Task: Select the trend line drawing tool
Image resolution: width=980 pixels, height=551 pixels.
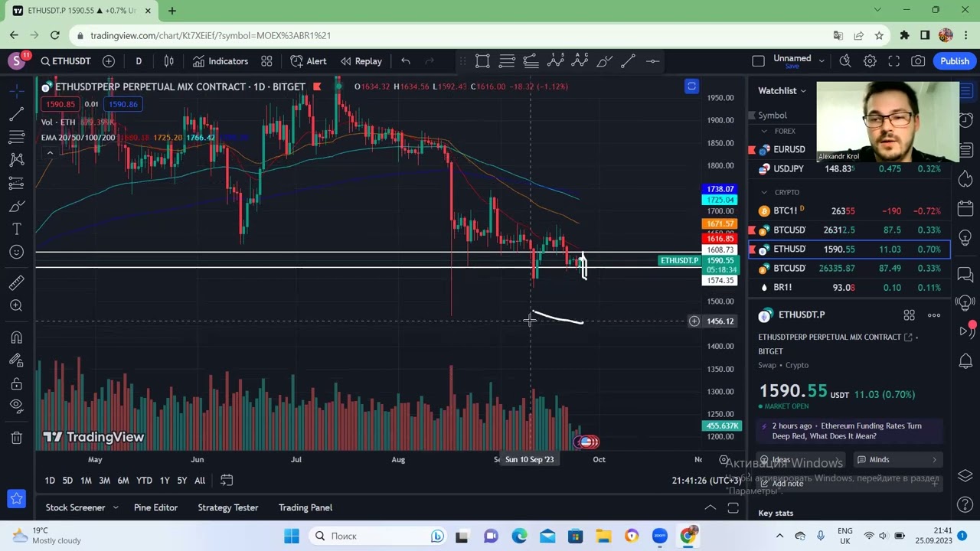Action: 16,114
